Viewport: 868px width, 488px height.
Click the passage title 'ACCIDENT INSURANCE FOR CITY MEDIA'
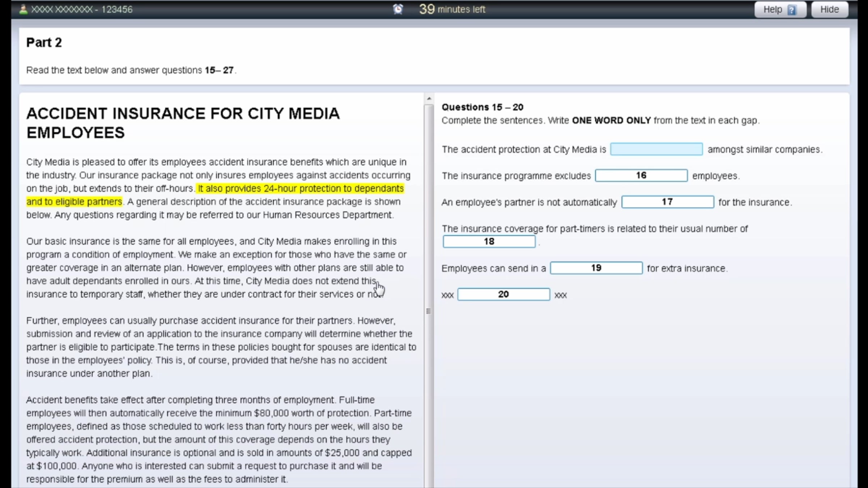[x=183, y=114]
